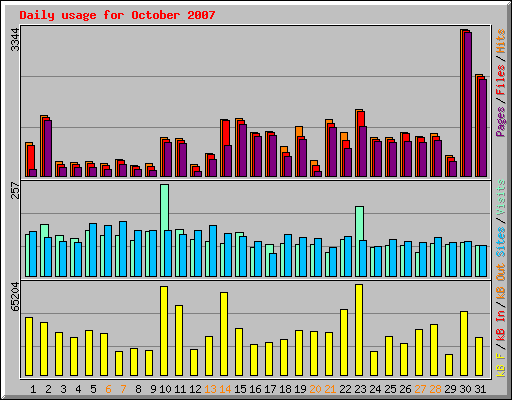Click the yellow kB bar for day 10
Screen dimensions: 512x400
pyautogui.click(x=164, y=331)
